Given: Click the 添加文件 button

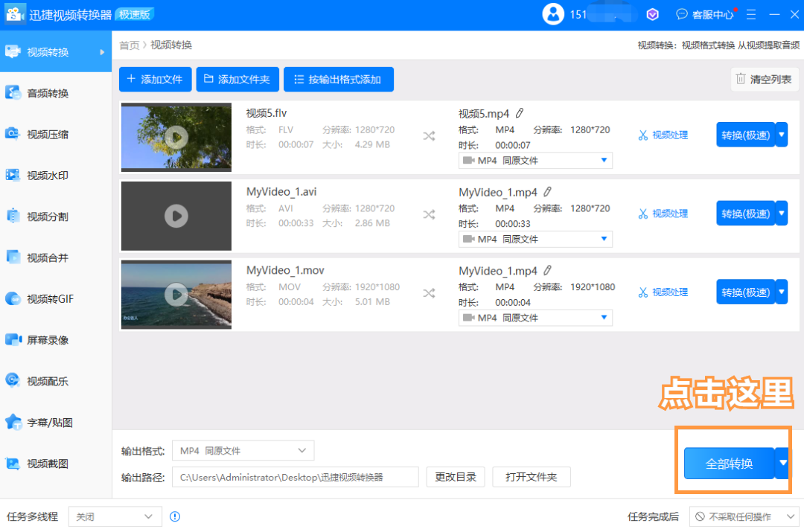Looking at the screenshot, I should coord(156,80).
